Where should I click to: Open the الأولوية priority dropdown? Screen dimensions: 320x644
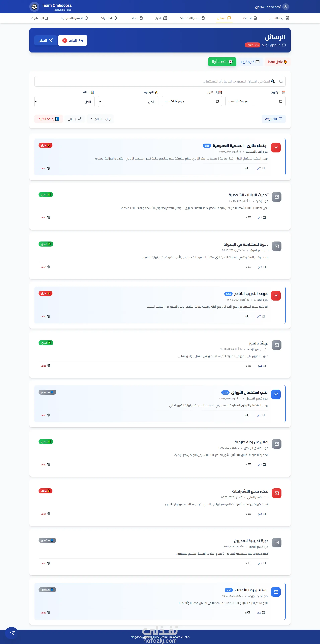128,102
